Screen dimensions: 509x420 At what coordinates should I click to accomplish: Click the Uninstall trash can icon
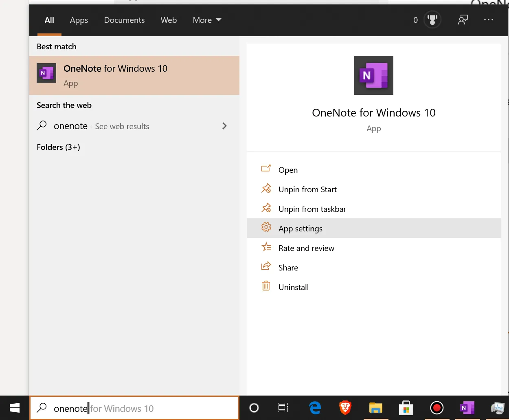coord(266,286)
